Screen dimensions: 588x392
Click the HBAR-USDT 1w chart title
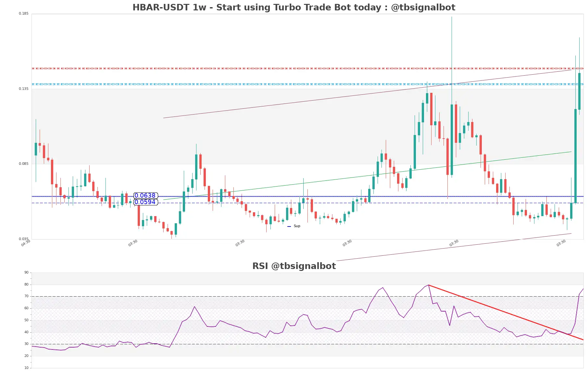tap(294, 7)
